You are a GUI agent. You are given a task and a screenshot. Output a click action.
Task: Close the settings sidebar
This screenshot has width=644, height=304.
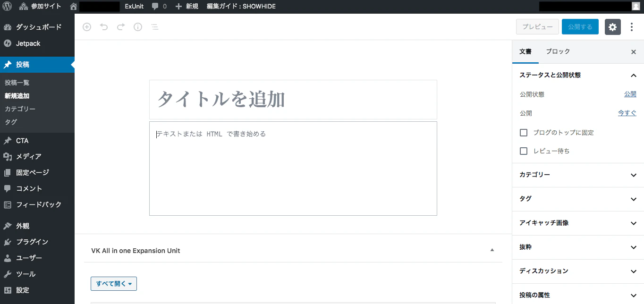pyautogui.click(x=634, y=52)
